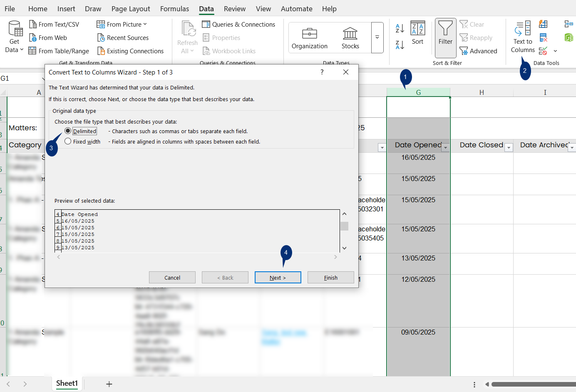The image size is (576, 392).
Task: Click the next sheet navigation arrow
Action: click(x=25, y=384)
